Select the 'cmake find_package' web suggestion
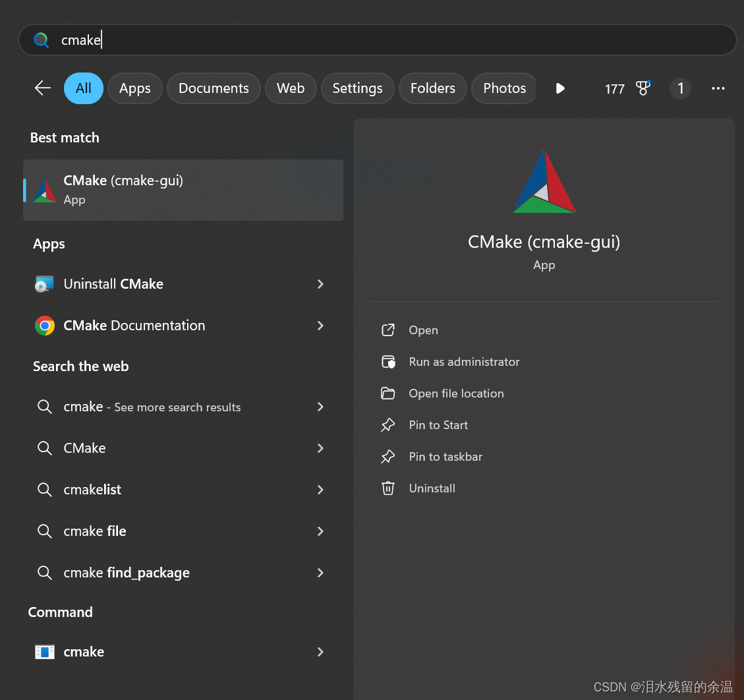 click(183, 573)
